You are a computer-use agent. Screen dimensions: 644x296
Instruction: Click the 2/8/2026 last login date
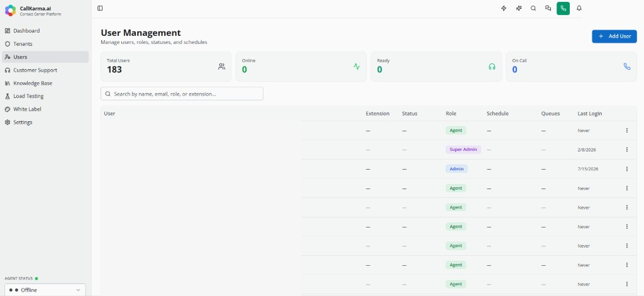click(587, 150)
